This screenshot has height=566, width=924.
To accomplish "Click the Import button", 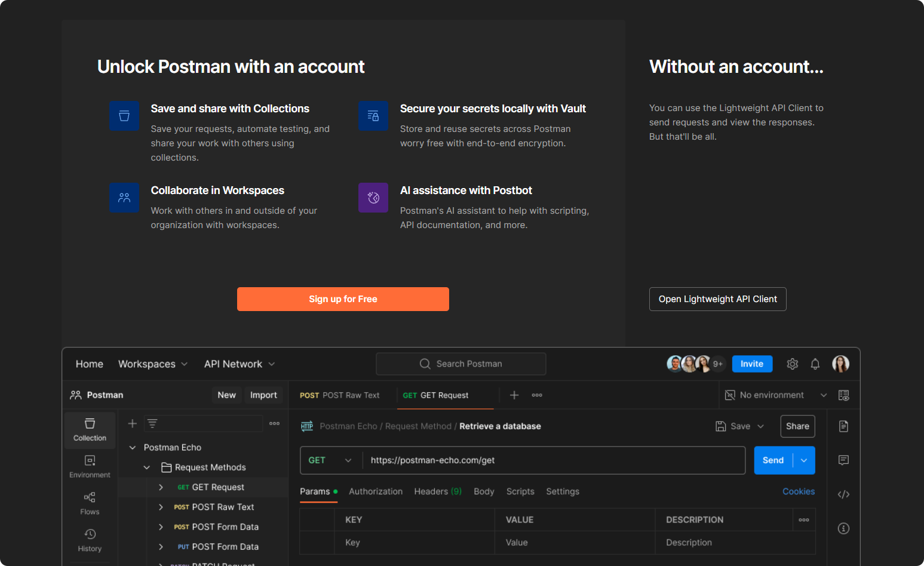I will (263, 395).
